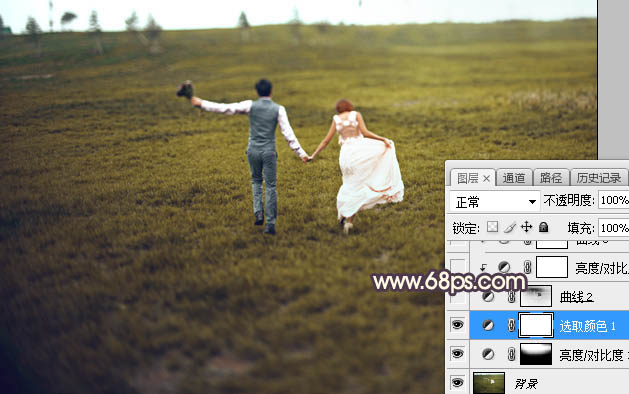Image resolution: width=629 pixels, height=394 pixels.
Task: Select the 背景 layer thumbnail
Action: pyautogui.click(x=489, y=383)
